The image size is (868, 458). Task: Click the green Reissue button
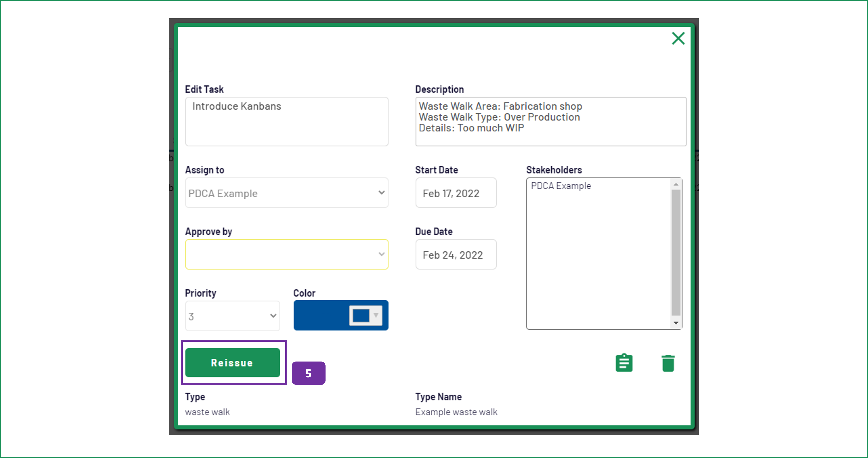[233, 363]
